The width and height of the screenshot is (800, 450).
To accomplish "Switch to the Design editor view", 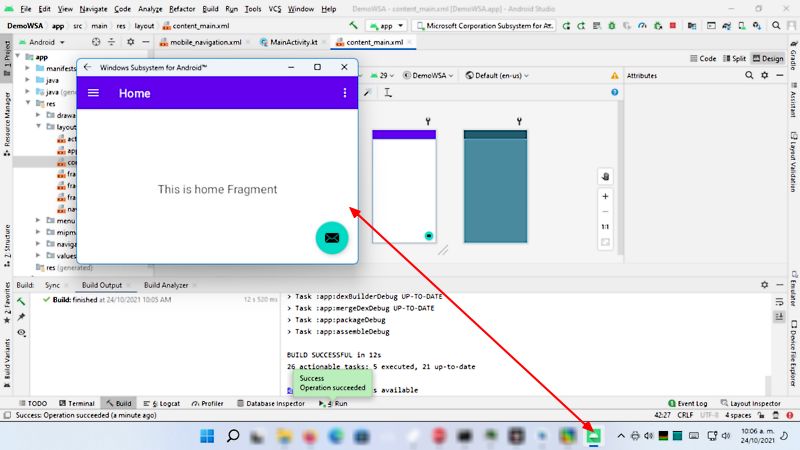I will 768,59.
